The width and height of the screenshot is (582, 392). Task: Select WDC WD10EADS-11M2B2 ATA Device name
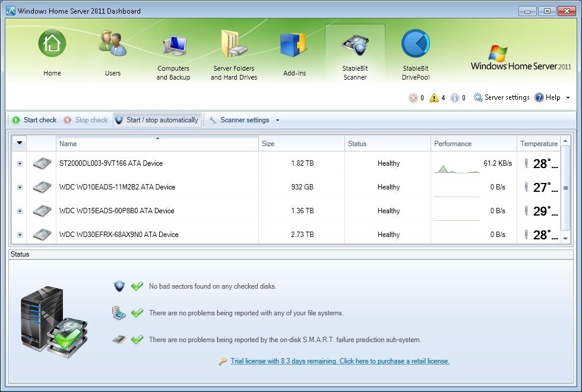click(x=118, y=187)
